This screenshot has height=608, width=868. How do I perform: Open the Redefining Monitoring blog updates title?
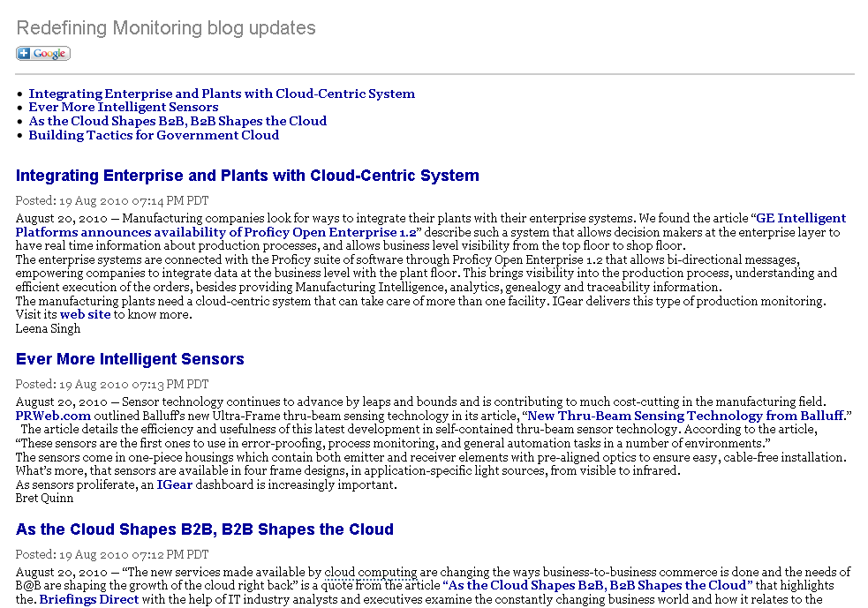click(x=166, y=27)
